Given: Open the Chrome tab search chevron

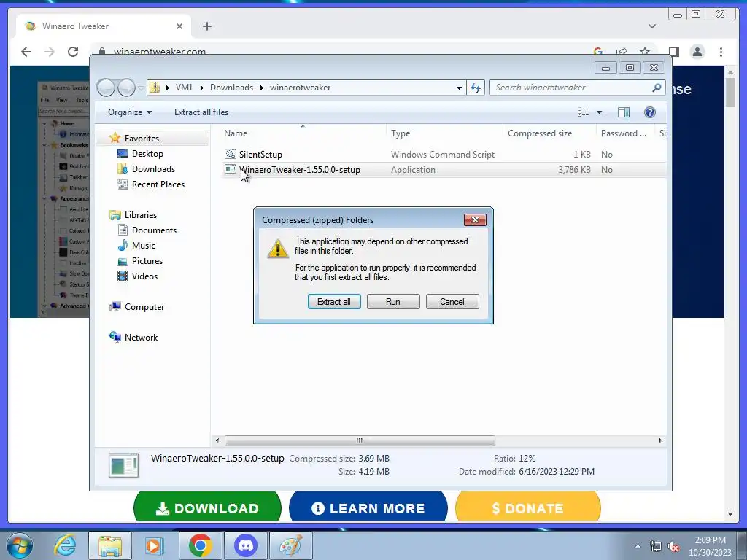Looking at the screenshot, I should tap(652, 26).
